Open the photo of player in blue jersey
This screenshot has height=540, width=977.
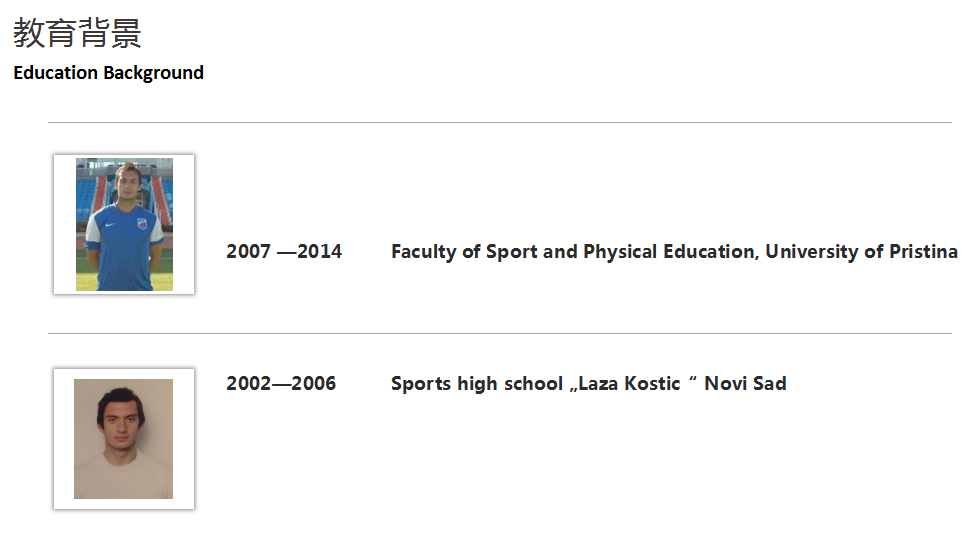coord(124,224)
